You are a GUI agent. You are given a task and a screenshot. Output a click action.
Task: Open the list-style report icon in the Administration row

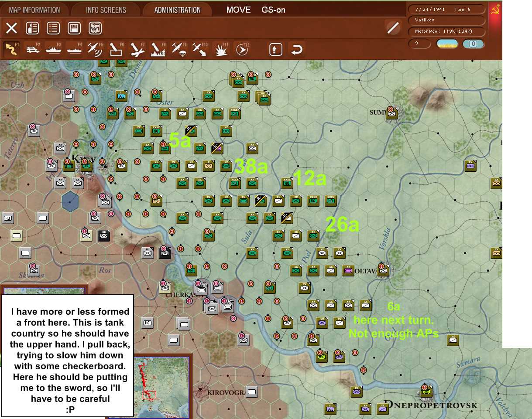(x=53, y=28)
